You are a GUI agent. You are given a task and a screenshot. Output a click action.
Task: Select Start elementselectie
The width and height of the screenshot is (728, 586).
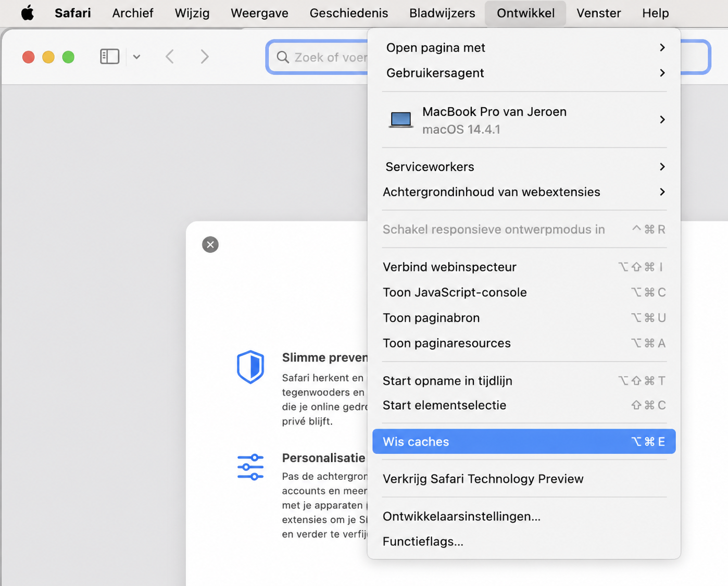coord(524,405)
